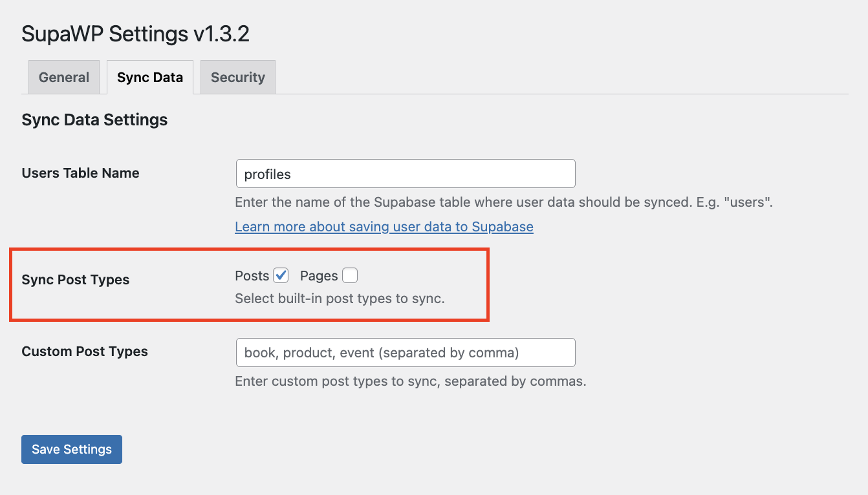This screenshot has width=868, height=495.
Task: Click the Users Table Name input field
Action: click(x=406, y=173)
